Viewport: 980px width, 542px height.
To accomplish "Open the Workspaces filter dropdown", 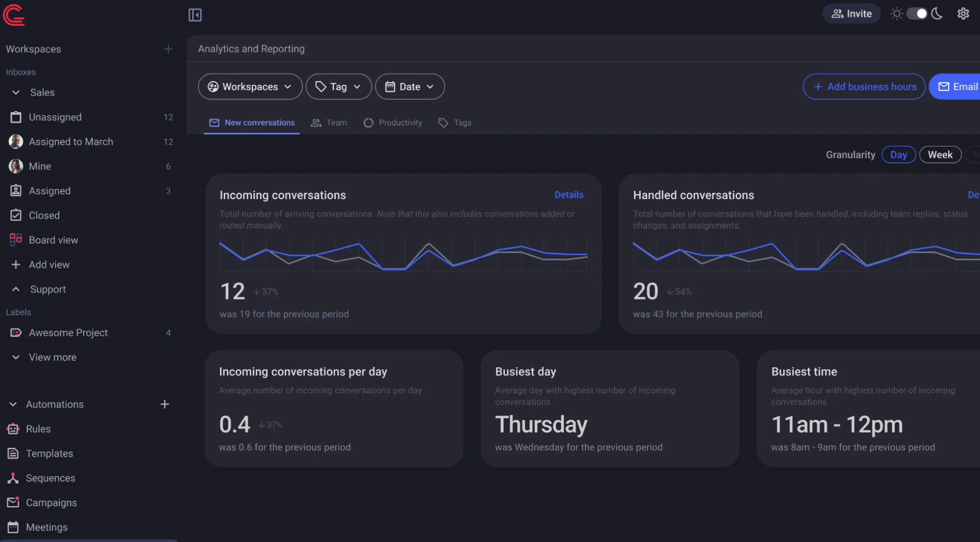I will coord(250,86).
